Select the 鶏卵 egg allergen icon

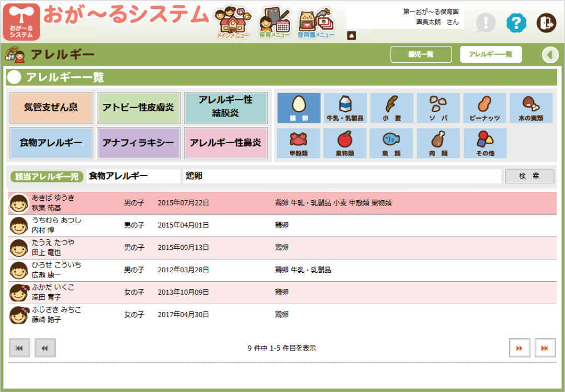(x=299, y=108)
